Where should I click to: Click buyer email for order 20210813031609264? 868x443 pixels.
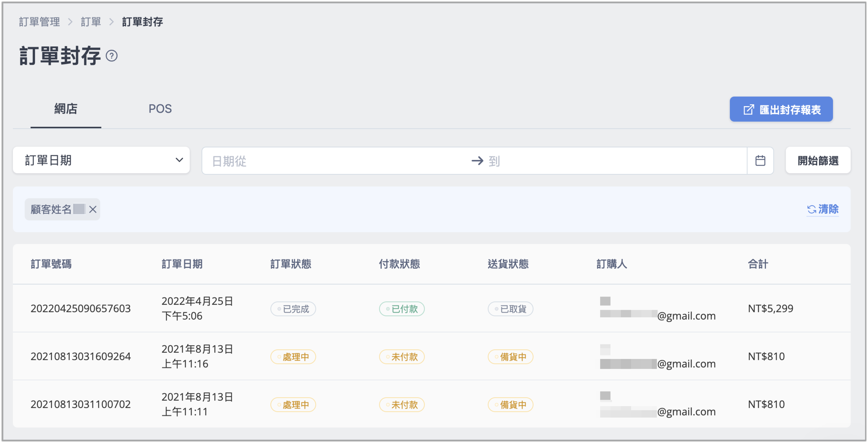click(657, 363)
